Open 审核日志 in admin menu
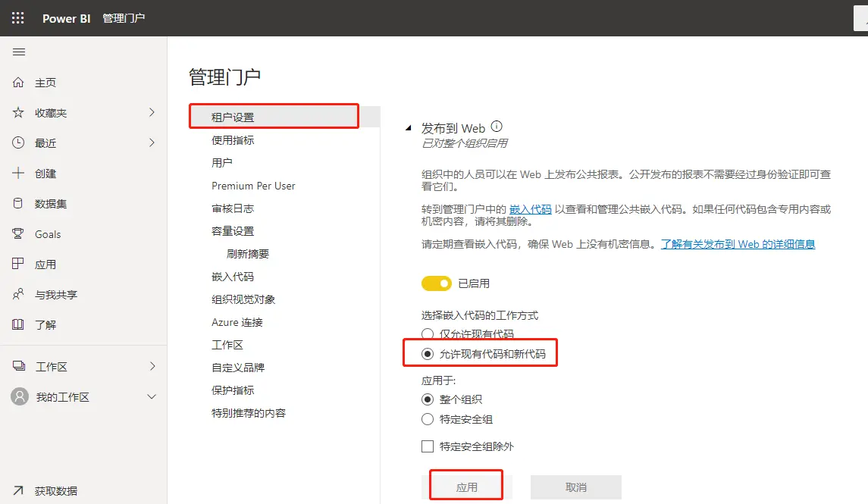The image size is (868, 504). click(x=233, y=208)
